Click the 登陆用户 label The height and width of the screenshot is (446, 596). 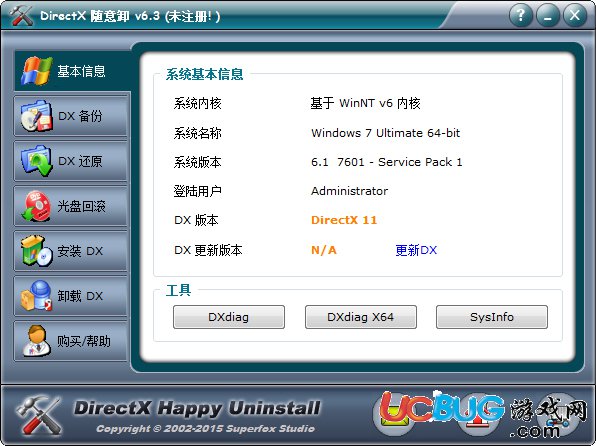[198, 191]
